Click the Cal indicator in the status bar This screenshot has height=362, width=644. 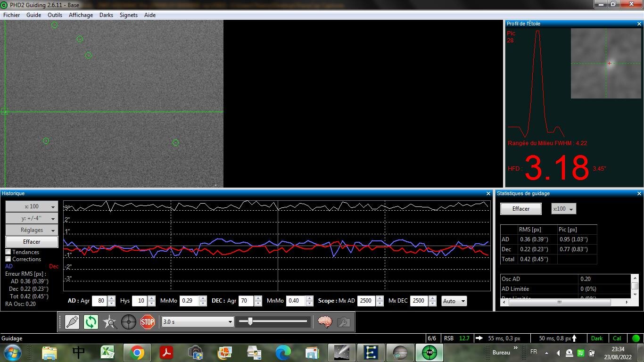click(617, 338)
